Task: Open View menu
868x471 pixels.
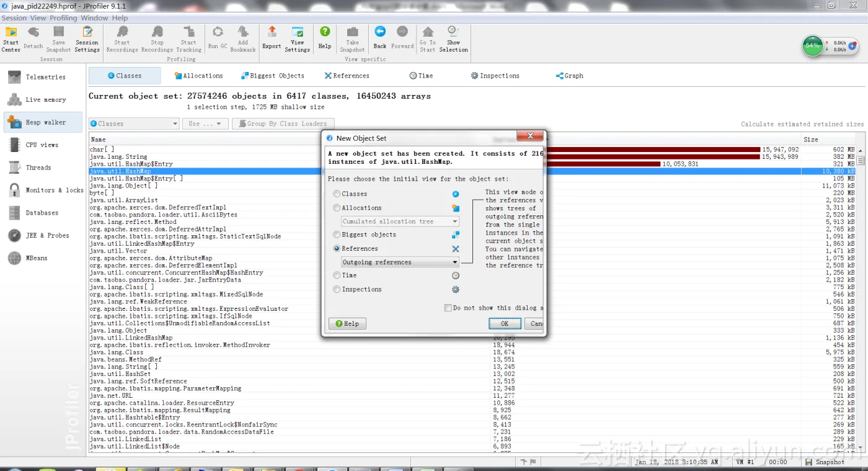Action: point(38,18)
